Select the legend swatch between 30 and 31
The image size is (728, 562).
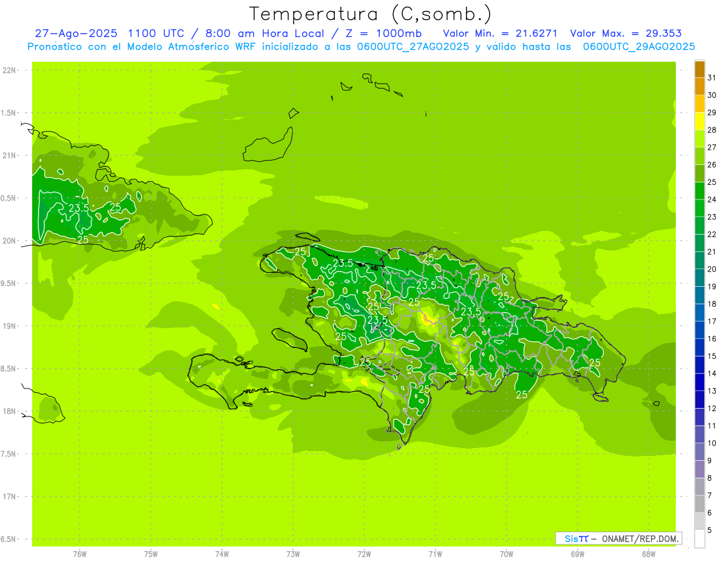tap(699, 86)
